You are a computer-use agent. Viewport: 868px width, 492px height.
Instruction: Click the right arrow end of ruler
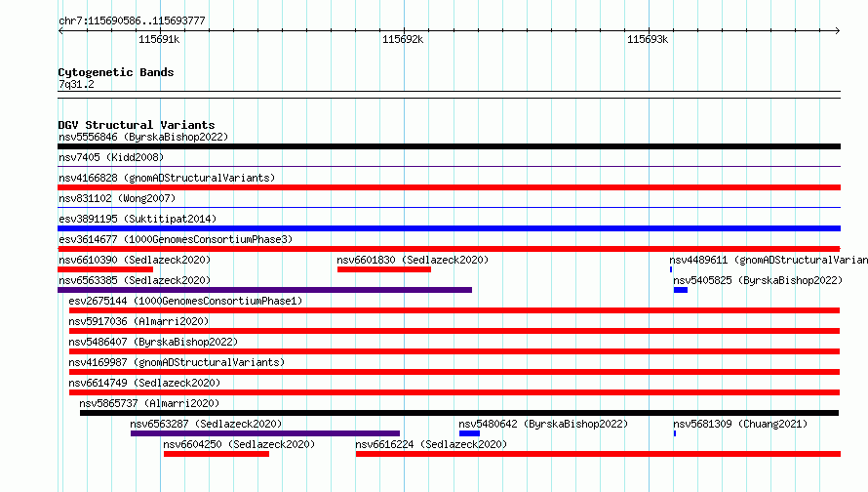[x=838, y=30]
